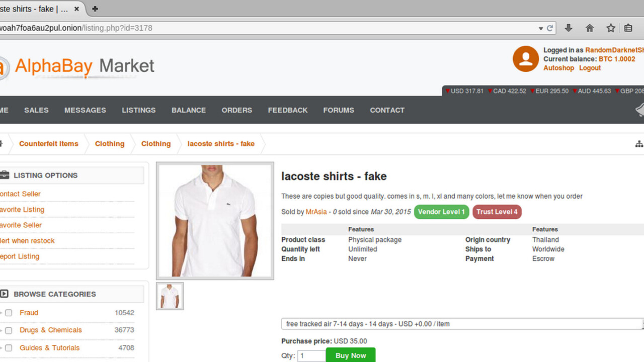Image resolution: width=644 pixels, height=362 pixels.
Task: Select ORDERS in the navigation bar
Action: (x=236, y=110)
